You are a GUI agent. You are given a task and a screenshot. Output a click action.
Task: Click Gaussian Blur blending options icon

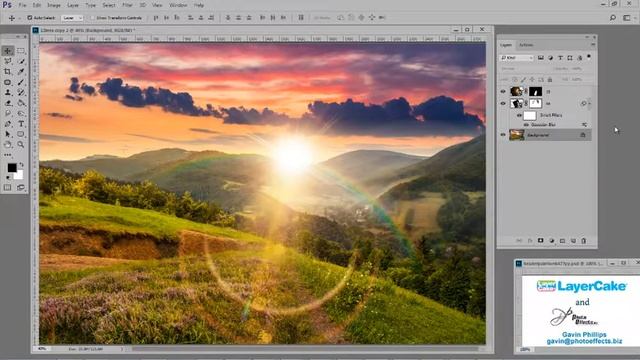point(584,124)
